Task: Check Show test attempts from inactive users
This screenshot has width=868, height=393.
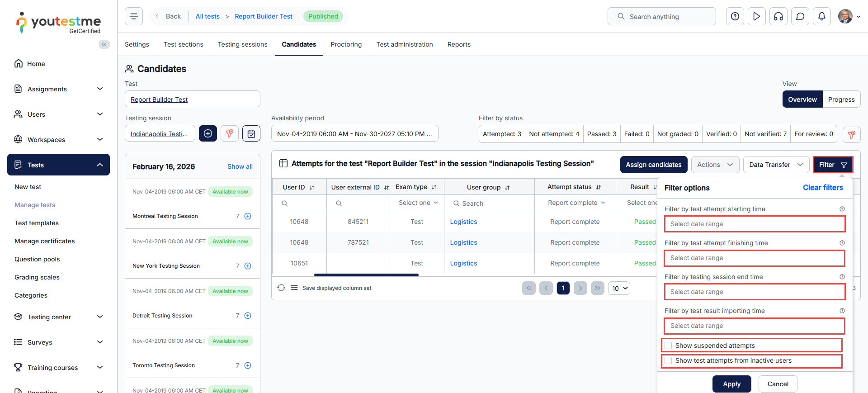Action: click(x=668, y=361)
